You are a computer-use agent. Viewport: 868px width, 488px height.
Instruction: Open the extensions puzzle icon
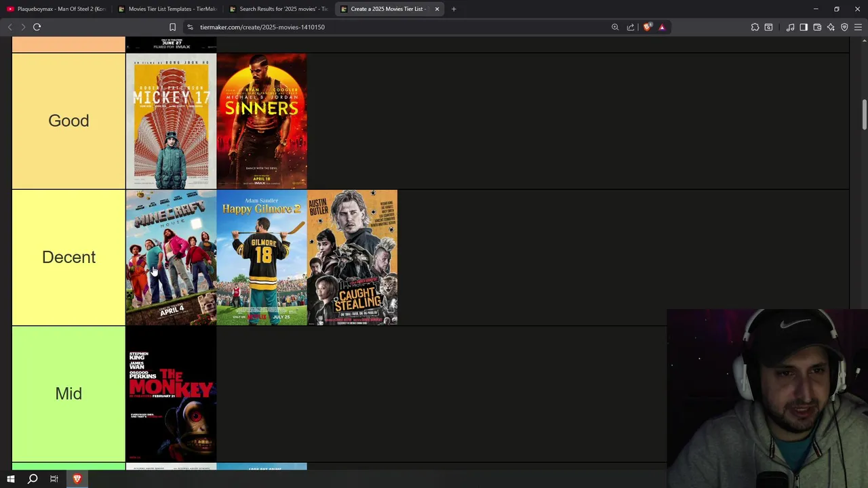coord(755,27)
